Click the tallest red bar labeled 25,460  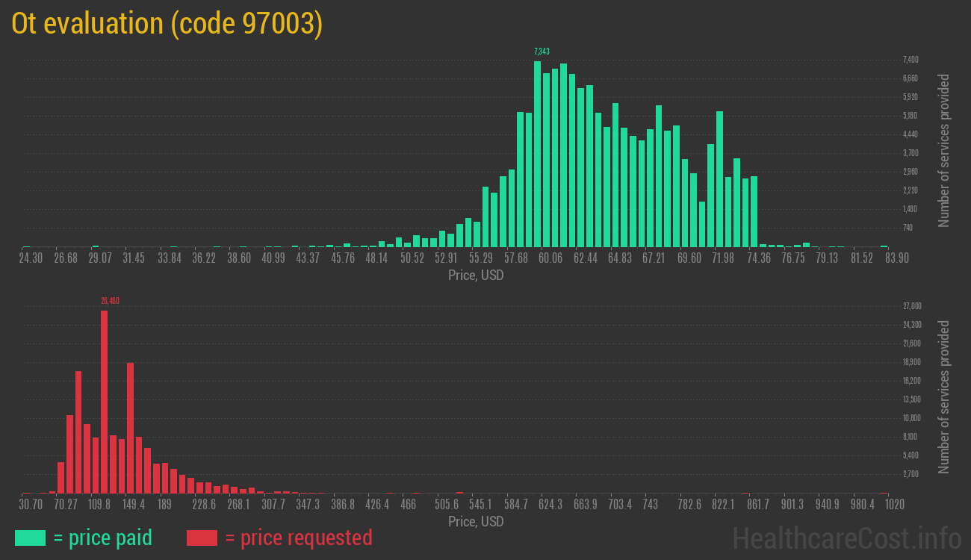pyautogui.click(x=104, y=402)
